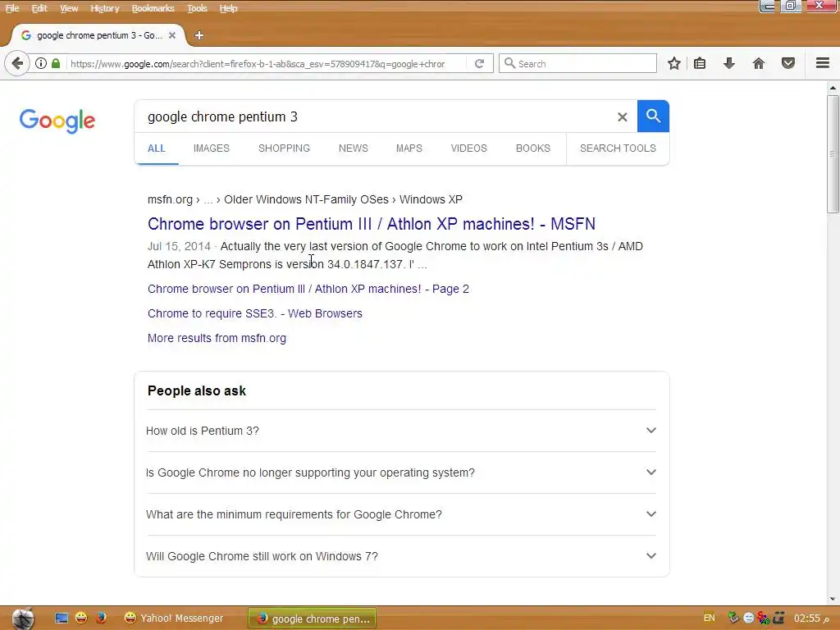The height and width of the screenshot is (630, 840).
Task: Expand 'Will Google Chrome still work on Windows 7?'
Action: pos(401,556)
